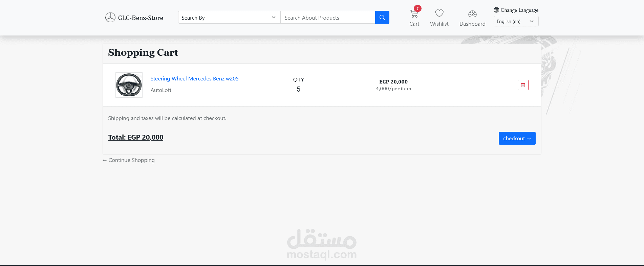Follow the Continue Shopping link
Viewport: 644px width, 266px height.
[x=129, y=160]
